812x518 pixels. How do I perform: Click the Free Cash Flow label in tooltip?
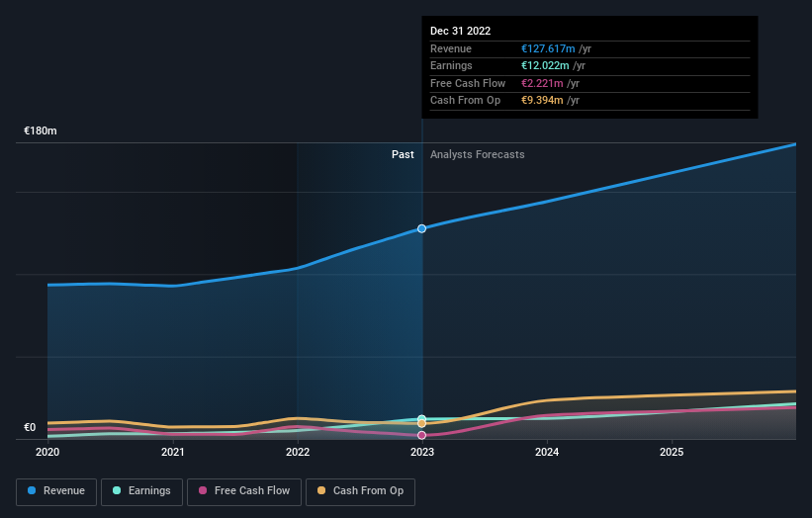tap(468, 83)
